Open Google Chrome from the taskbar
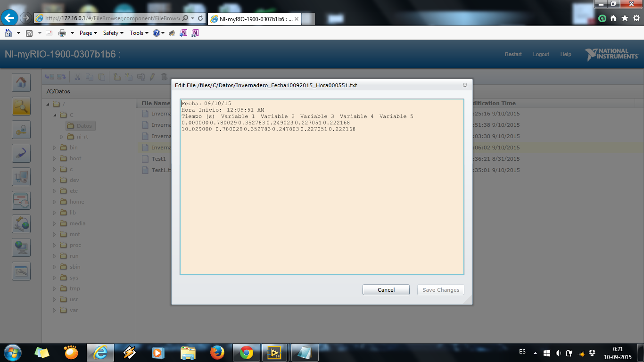Viewport: 644px width, 362px height. [x=246, y=353]
